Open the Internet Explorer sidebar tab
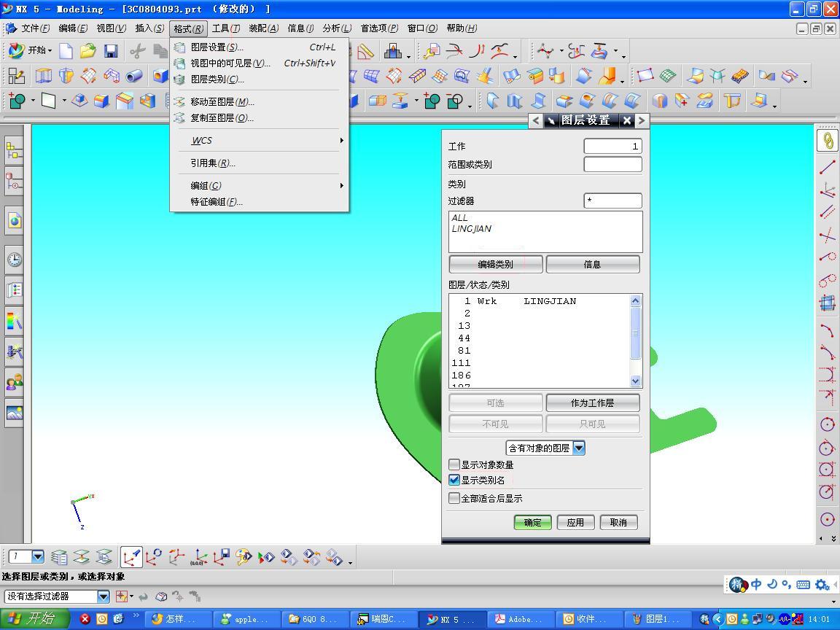 pos(15,220)
